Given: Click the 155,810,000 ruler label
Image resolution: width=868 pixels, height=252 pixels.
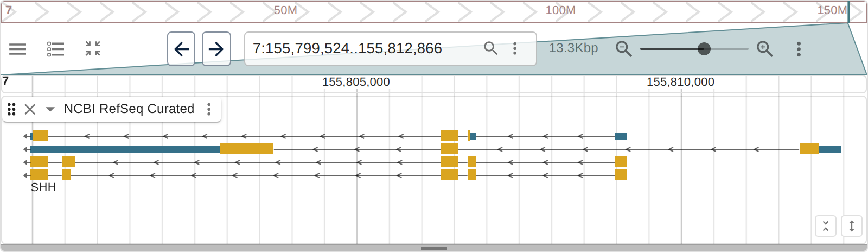Looking at the screenshot, I should [680, 82].
